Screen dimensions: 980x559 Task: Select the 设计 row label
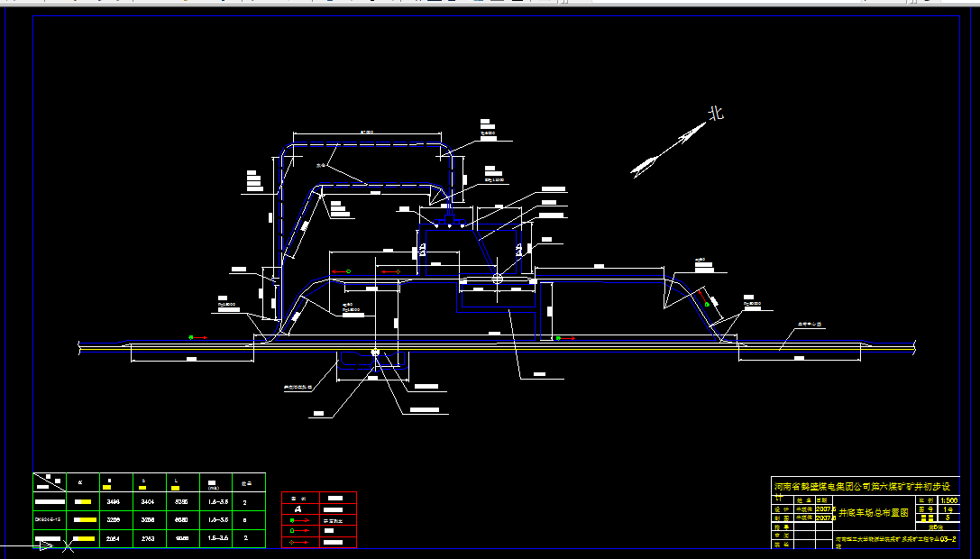[782, 509]
